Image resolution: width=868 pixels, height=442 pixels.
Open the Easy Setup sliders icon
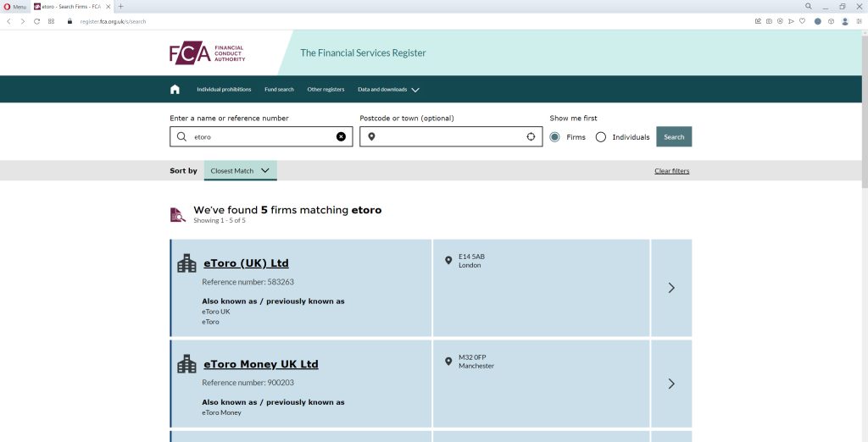(860, 21)
